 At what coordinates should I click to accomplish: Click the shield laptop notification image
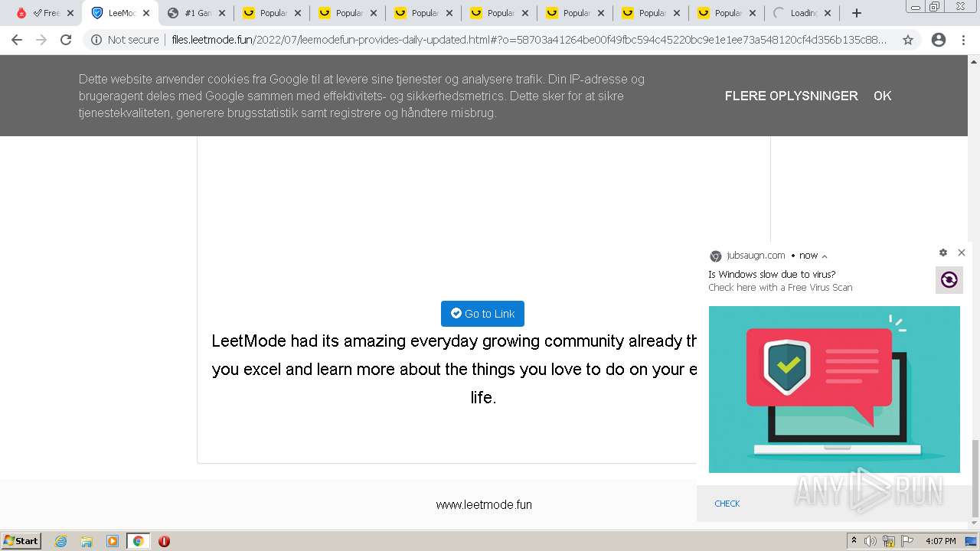834,390
